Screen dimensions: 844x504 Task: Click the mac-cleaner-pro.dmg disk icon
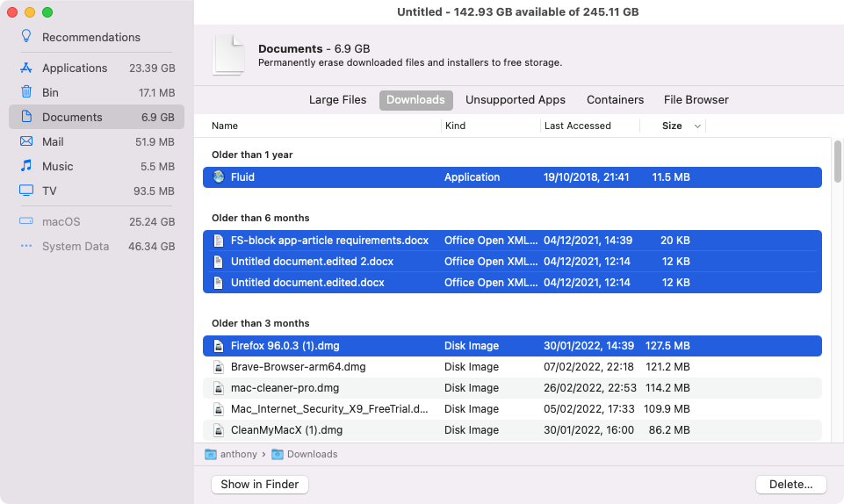coord(218,388)
